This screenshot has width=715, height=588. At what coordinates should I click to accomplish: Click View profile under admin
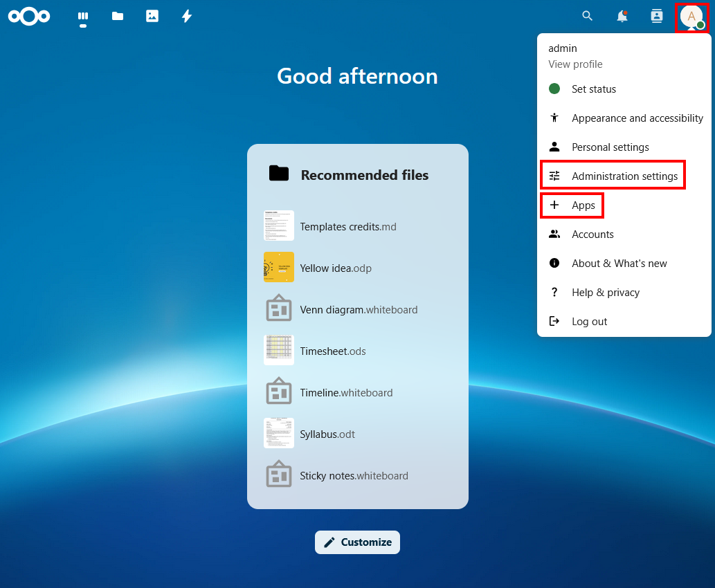[x=575, y=64]
